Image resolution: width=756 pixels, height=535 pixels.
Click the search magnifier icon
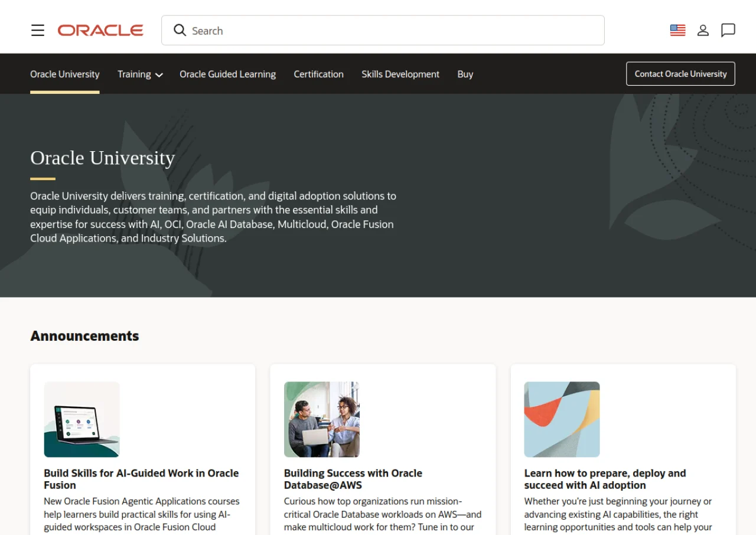coord(180,30)
